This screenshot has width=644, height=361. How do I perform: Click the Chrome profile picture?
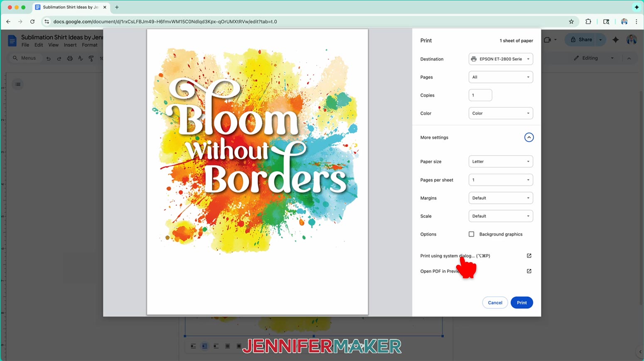pyautogui.click(x=624, y=22)
